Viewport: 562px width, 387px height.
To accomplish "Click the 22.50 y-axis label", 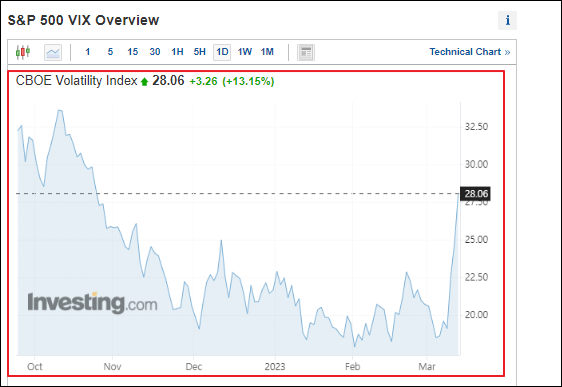I will (476, 277).
